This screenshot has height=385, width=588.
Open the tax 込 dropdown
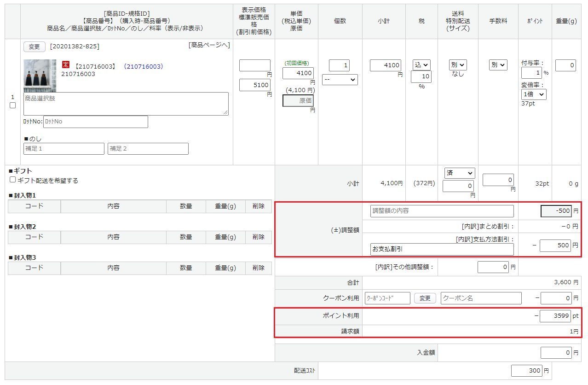(421, 65)
